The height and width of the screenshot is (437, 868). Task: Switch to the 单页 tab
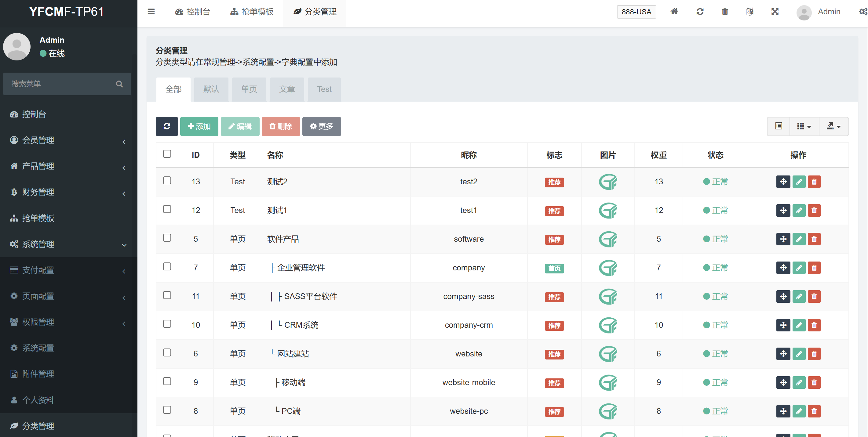click(249, 89)
